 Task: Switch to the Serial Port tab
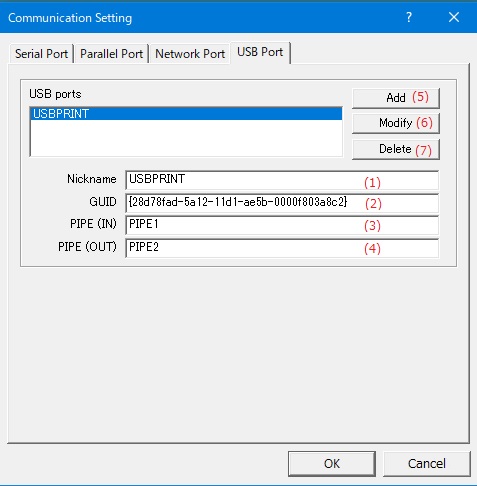click(x=41, y=54)
